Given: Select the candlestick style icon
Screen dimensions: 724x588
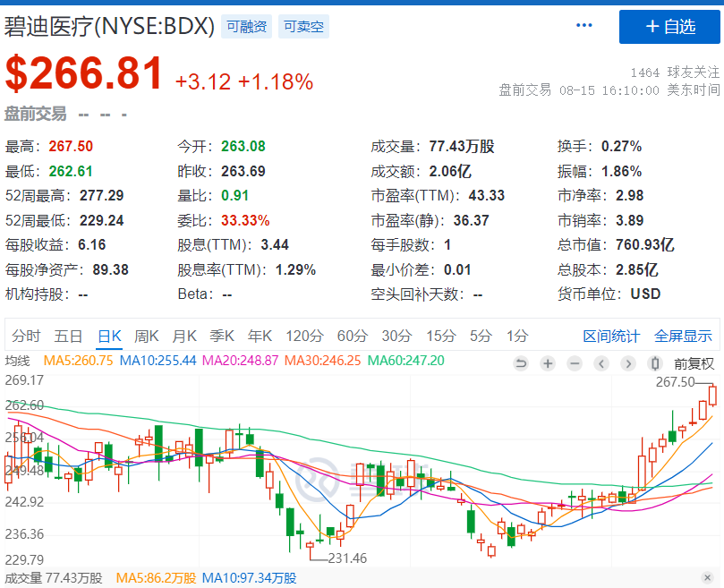Looking at the screenshot, I should [653, 363].
